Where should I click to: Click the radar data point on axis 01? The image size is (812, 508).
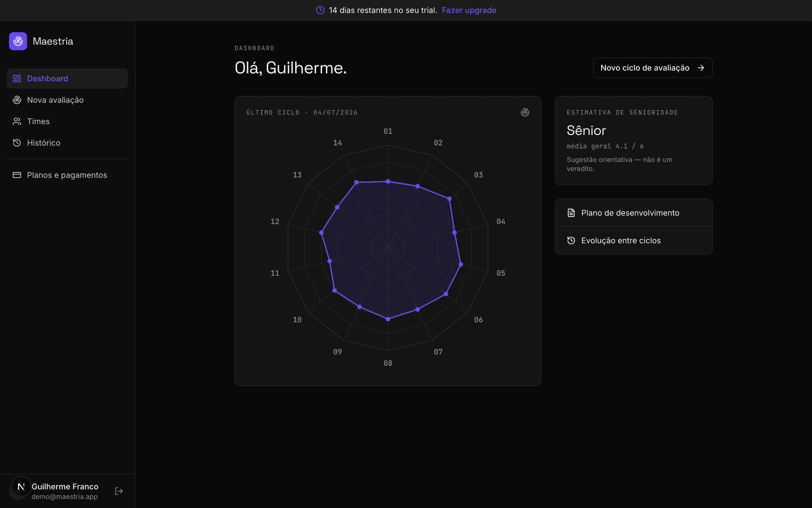tap(388, 181)
